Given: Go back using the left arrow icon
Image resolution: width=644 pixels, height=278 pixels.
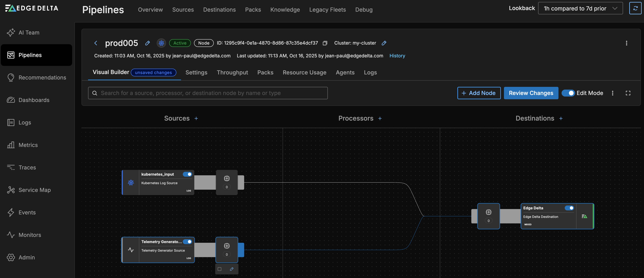Looking at the screenshot, I should 95,43.
